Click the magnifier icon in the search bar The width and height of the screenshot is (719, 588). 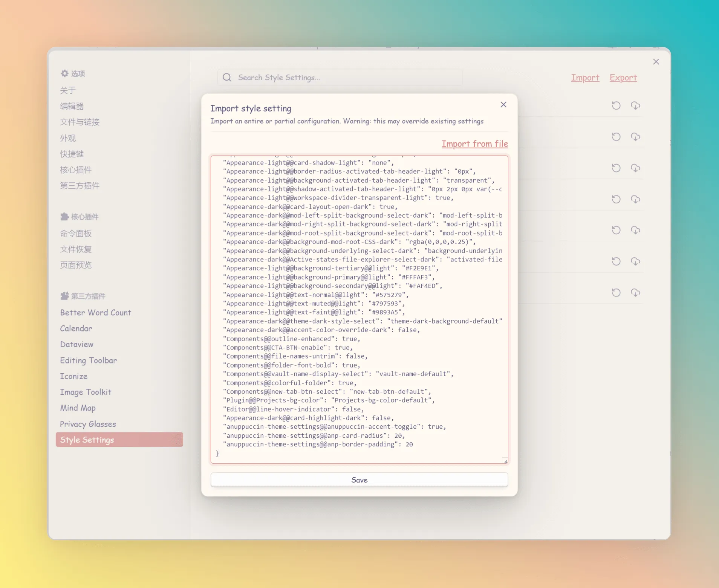point(227,78)
